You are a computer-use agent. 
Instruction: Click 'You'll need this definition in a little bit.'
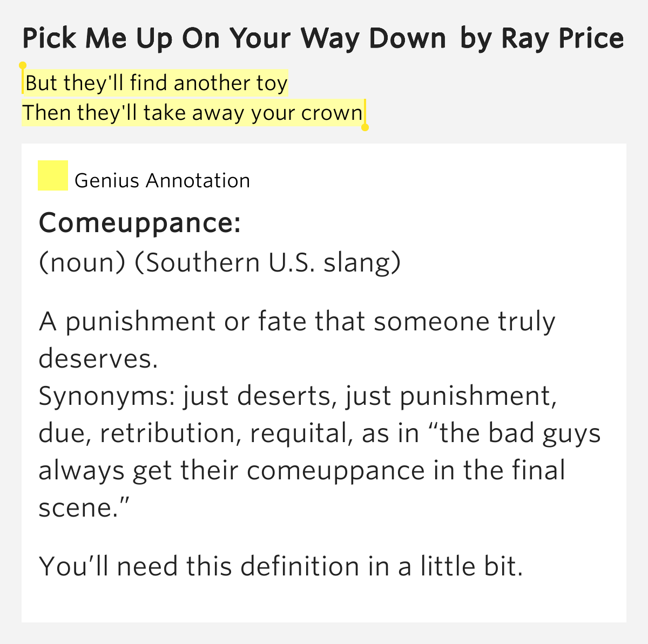(281, 567)
